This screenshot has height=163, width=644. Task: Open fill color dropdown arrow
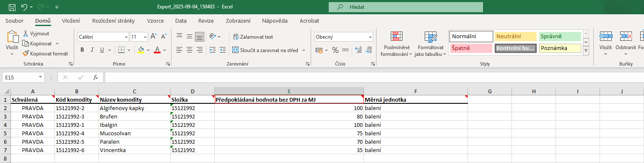pos(148,50)
